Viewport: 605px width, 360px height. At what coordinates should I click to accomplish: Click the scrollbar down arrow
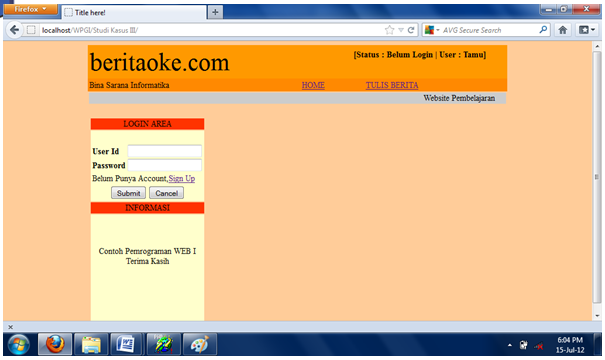click(597, 316)
